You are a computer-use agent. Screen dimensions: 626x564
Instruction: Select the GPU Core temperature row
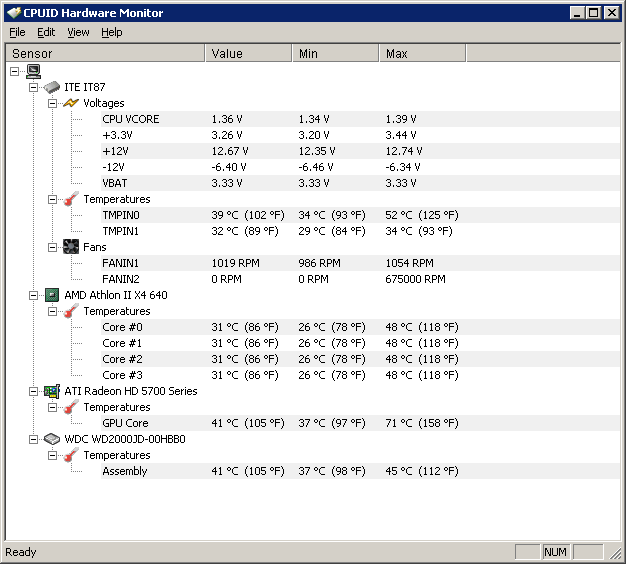pos(125,423)
